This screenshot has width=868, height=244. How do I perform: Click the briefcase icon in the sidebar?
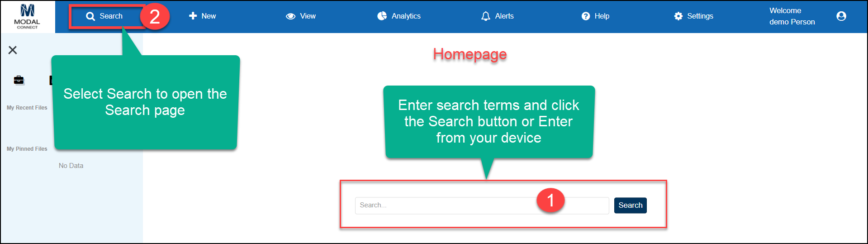(x=19, y=80)
